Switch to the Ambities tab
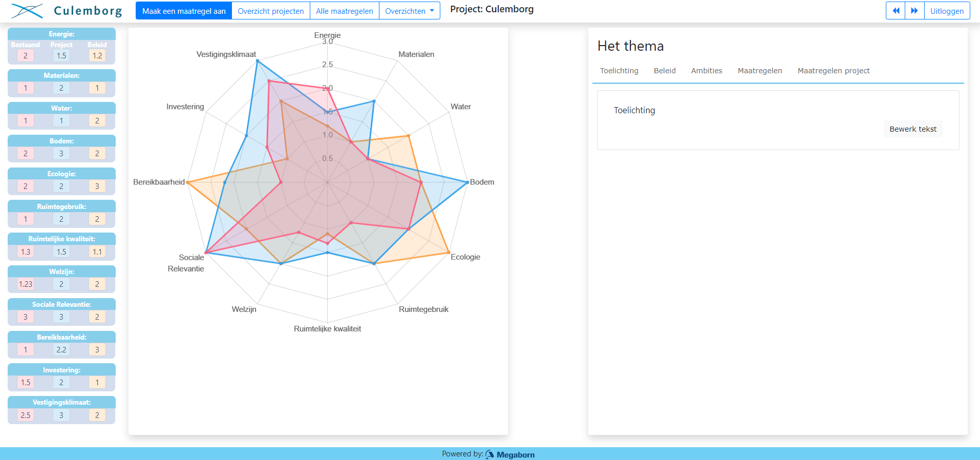The height and width of the screenshot is (460, 980). tap(707, 71)
